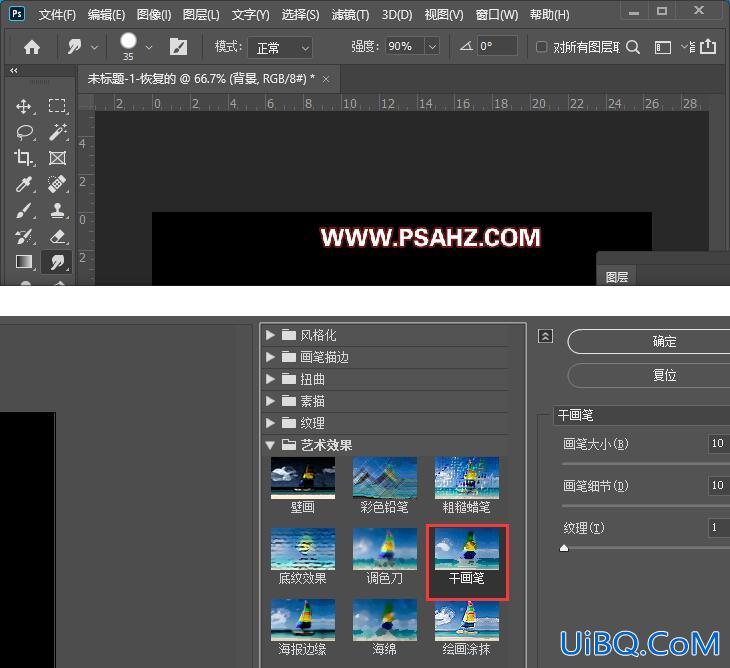Open the brush preset picker circle
Viewport: 730px width, 668px height.
click(x=128, y=41)
